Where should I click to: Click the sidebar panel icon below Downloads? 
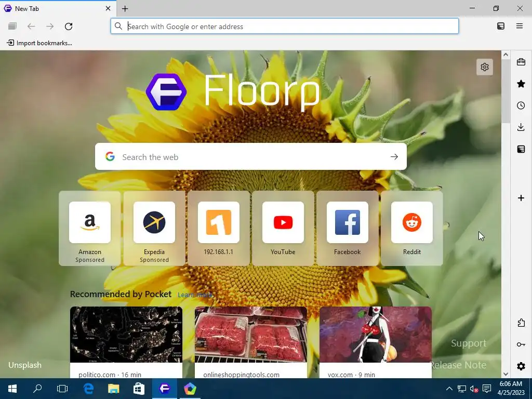tap(521, 149)
